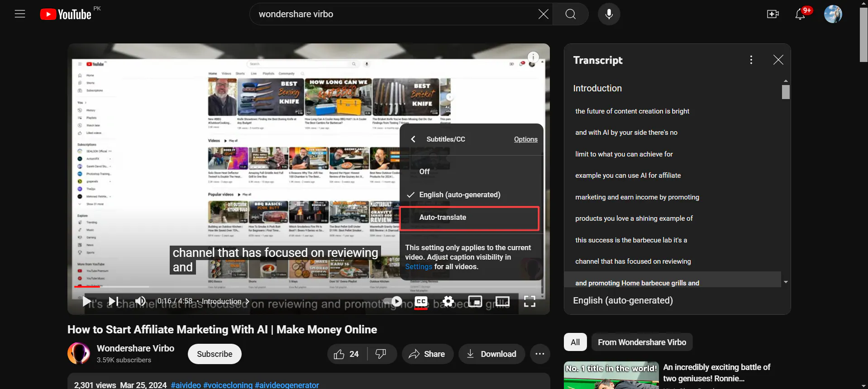Screen dimensions: 868x389
Task: Seek using the video progress bar
Action: pyautogui.click(x=309, y=286)
